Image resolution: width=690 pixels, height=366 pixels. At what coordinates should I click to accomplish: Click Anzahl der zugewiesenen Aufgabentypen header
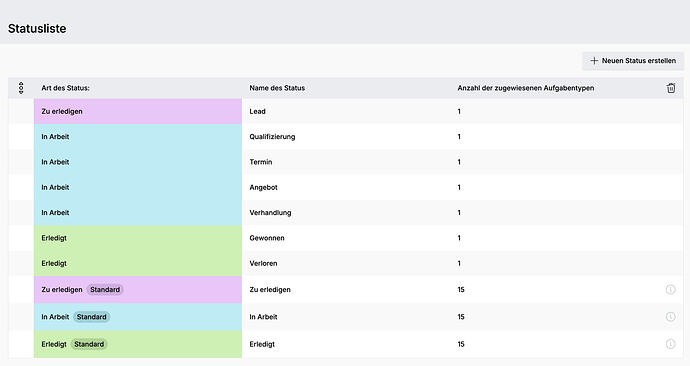tap(526, 88)
